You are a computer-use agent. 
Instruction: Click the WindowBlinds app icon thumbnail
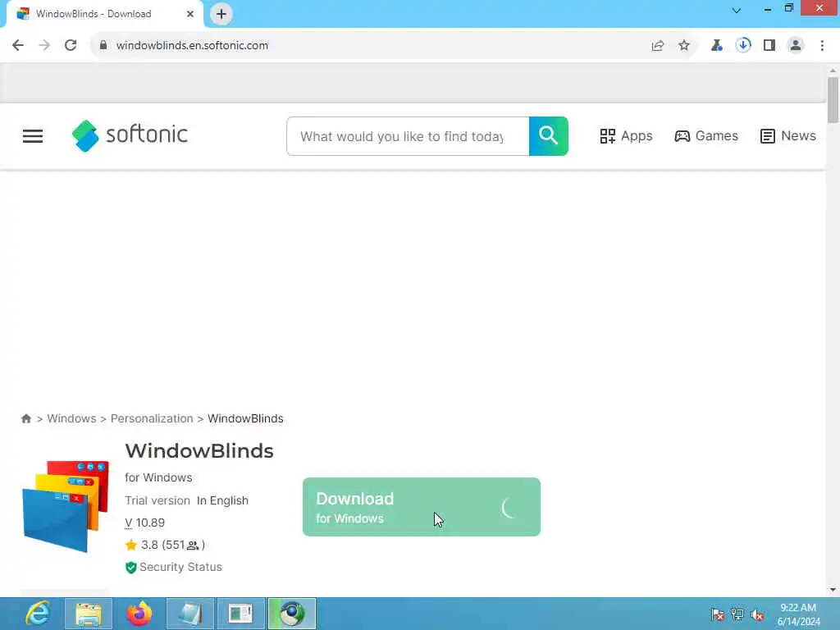[x=66, y=505]
